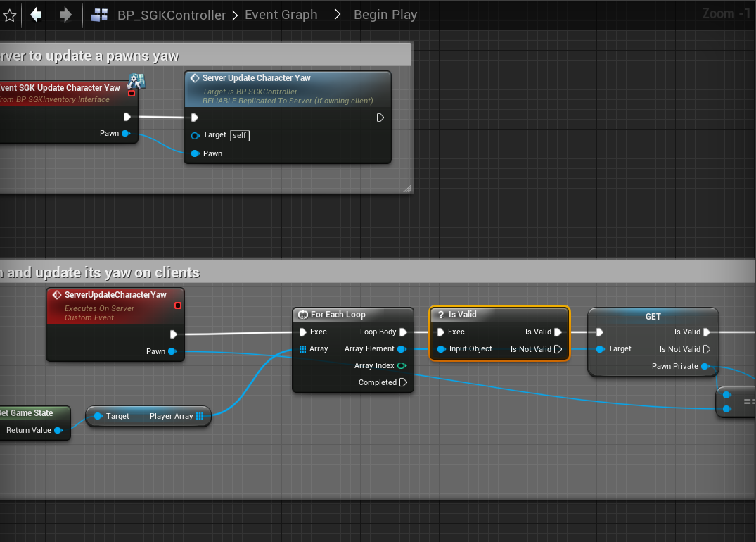Open BP_SGKController in the breadcrumb

pos(172,15)
